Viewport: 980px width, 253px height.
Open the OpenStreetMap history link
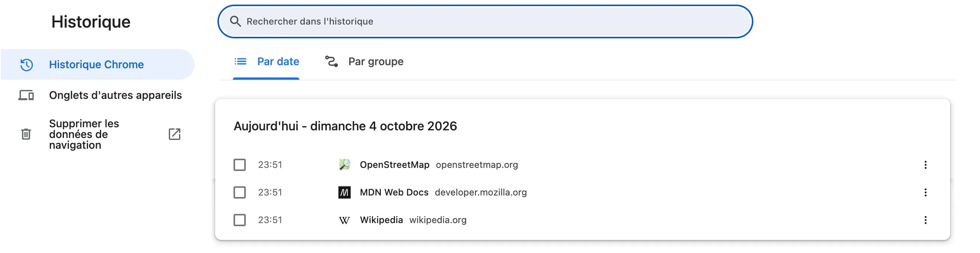click(395, 165)
